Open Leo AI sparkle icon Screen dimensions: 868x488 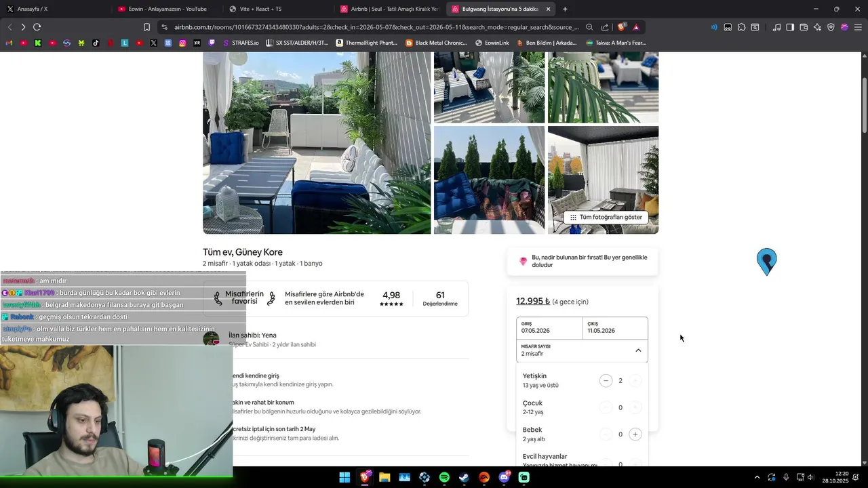(817, 27)
